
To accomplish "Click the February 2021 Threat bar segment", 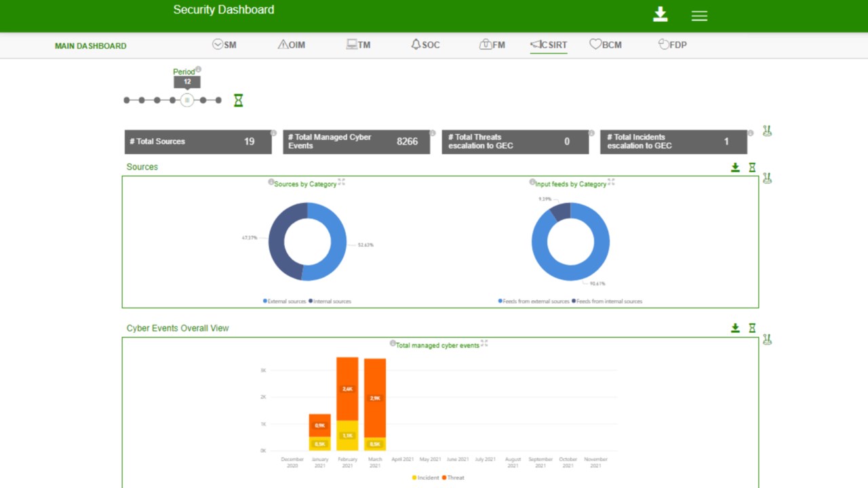I will [x=347, y=389].
